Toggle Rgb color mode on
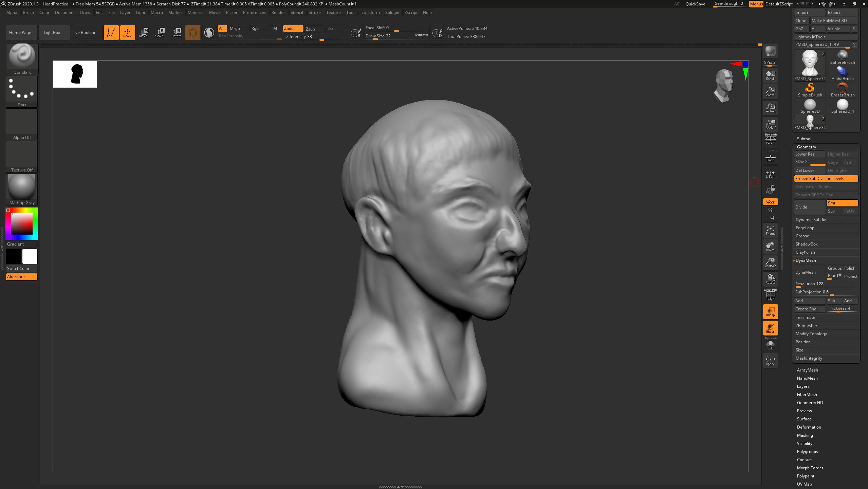868x489 pixels. click(x=255, y=28)
